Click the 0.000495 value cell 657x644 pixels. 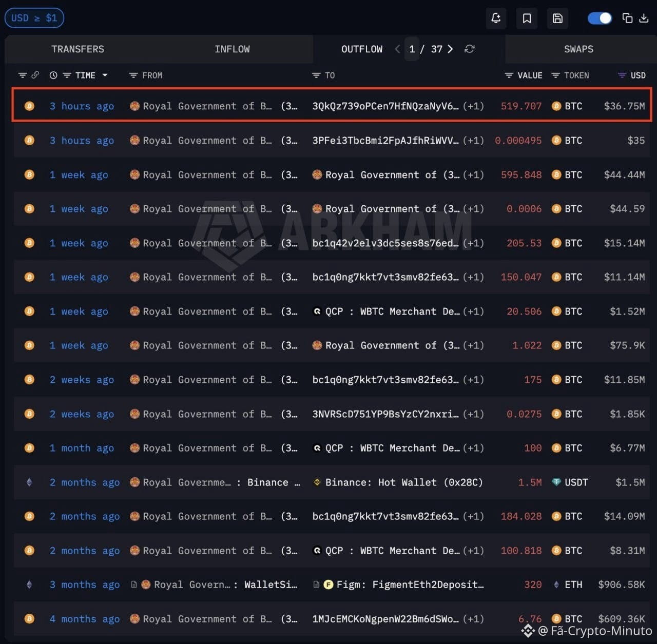[518, 141]
